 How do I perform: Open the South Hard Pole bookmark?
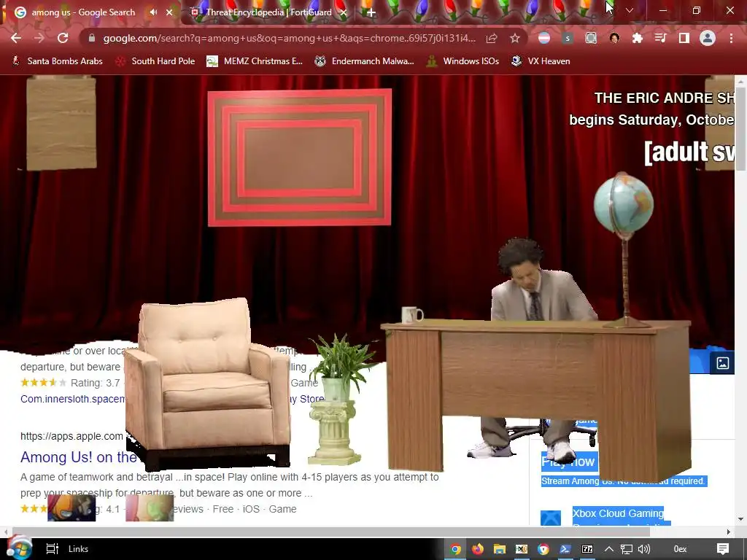[156, 61]
